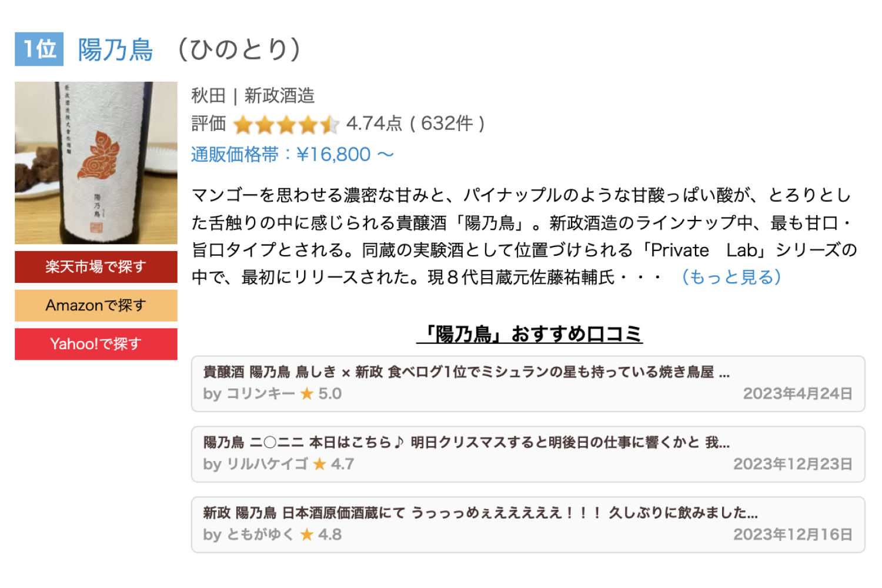Image resolution: width=882 pixels, height=588 pixels.
Task: Open the 陽乃鳥 bottle photo
Action: 96,163
